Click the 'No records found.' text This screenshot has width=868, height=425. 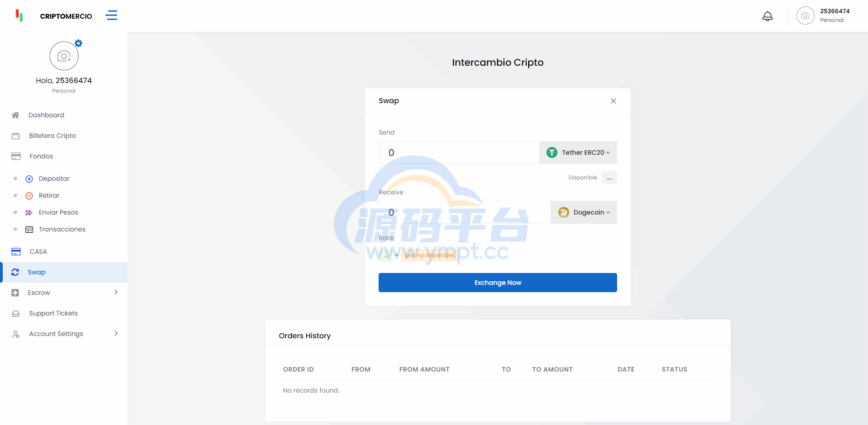311,390
